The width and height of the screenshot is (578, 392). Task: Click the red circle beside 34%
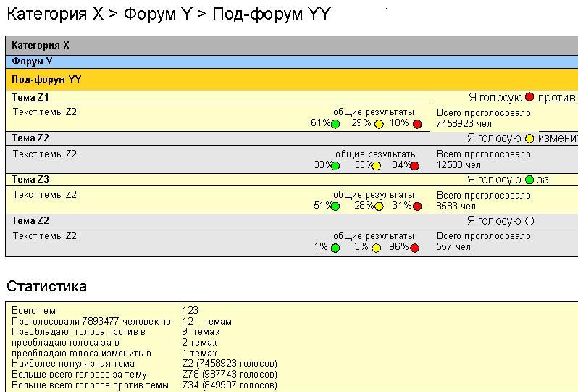coord(415,166)
